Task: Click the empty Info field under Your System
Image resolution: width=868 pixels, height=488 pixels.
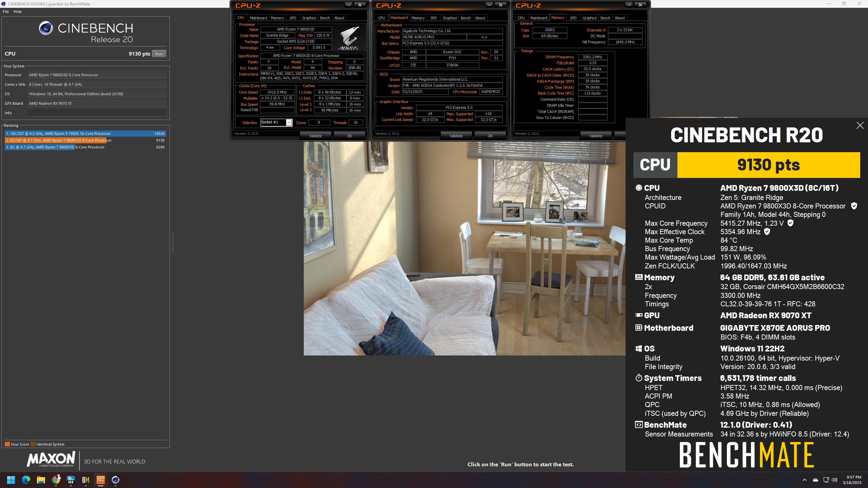Action: (x=97, y=113)
